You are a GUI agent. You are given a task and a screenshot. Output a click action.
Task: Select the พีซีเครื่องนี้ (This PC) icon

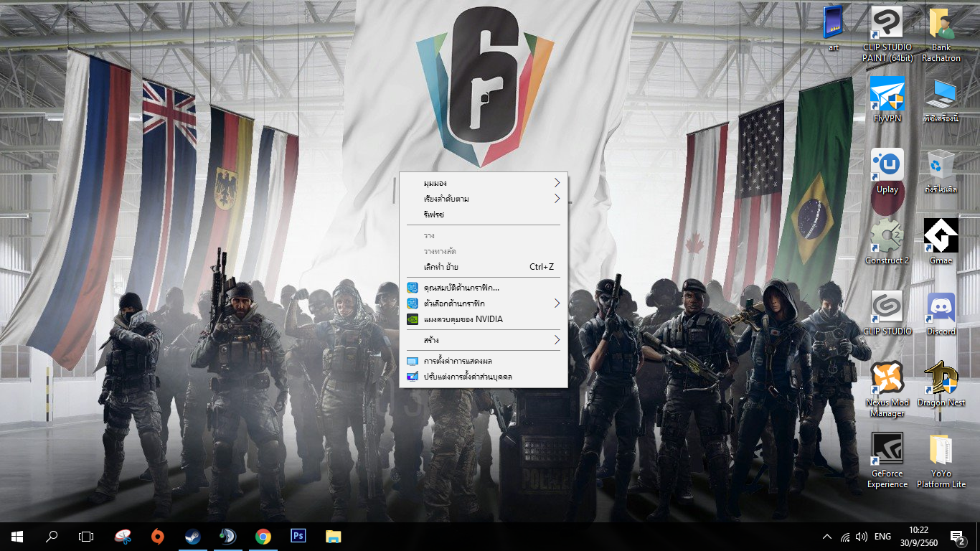tap(941, 100)
